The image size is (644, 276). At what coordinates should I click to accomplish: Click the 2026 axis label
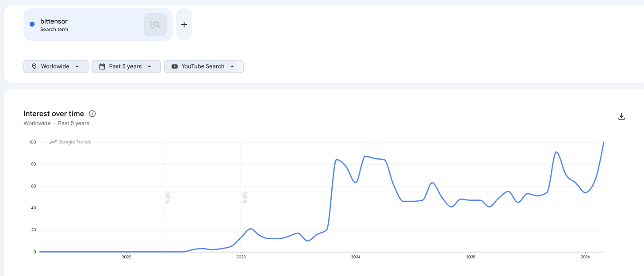[x=585, y=257]
